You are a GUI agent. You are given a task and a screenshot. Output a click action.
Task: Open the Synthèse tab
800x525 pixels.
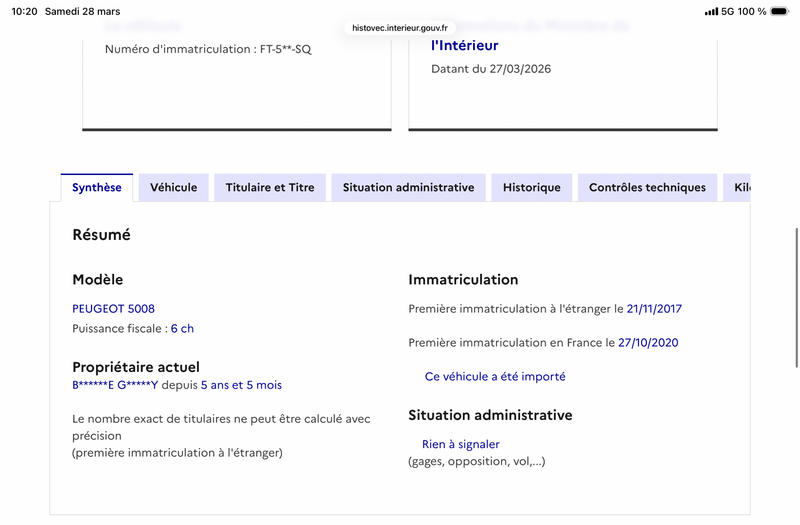pos(97,187)
